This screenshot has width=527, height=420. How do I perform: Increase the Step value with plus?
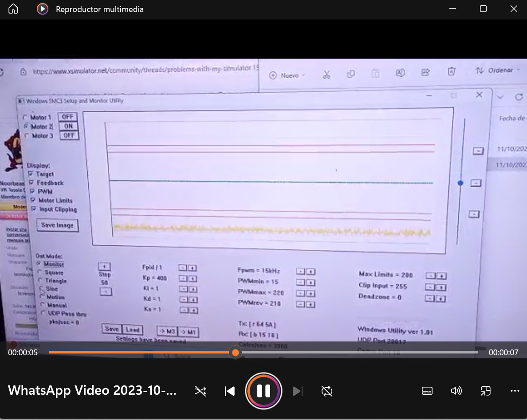click(105, 267)
